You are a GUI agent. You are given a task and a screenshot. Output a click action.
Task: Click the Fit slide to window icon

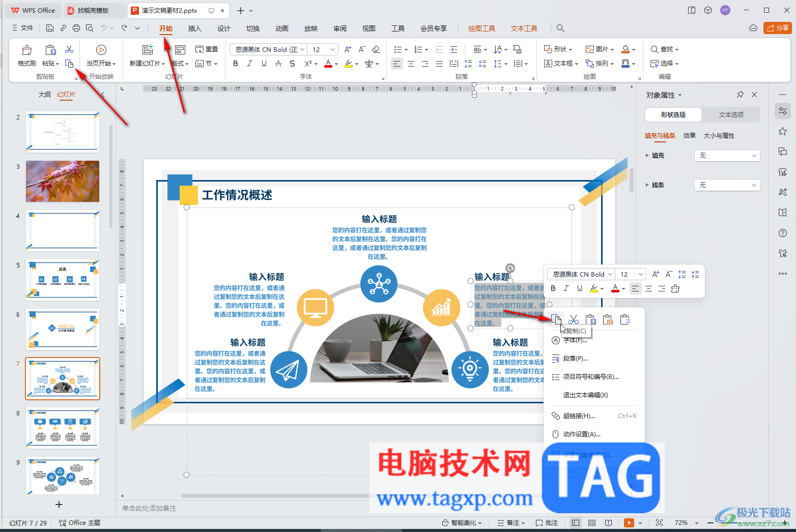click(660, 523)
